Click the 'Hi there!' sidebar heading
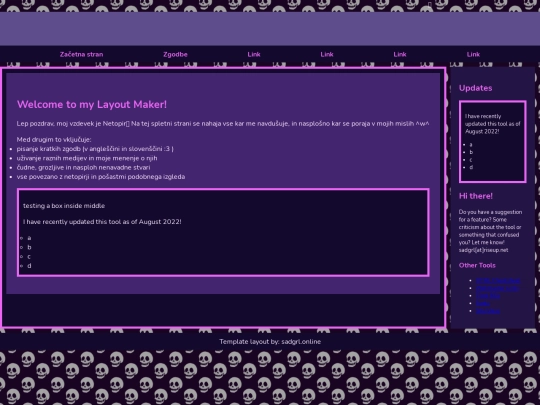Image resolution: width=540 pixels, height=405 pixels. click(476, 196)
